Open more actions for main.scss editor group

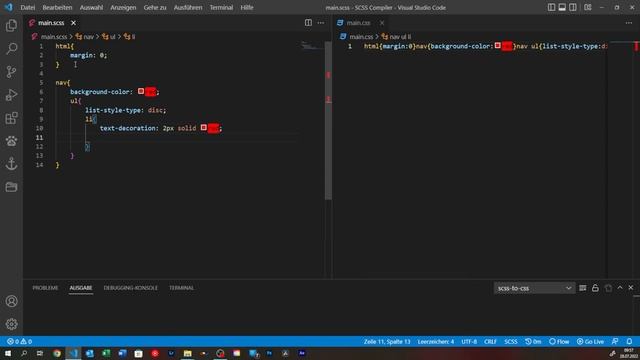coord(321,23)
